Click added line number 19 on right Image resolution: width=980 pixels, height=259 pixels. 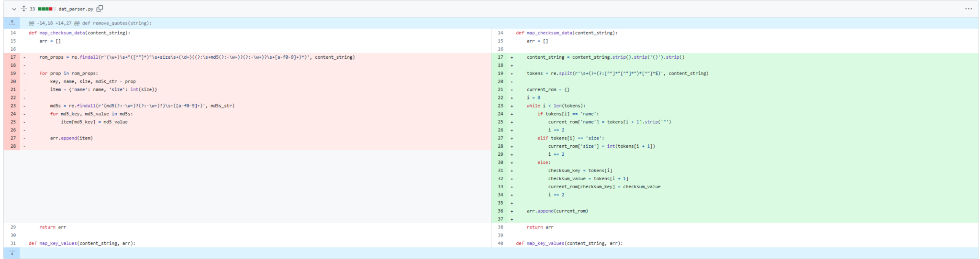[x=500, y=74]
